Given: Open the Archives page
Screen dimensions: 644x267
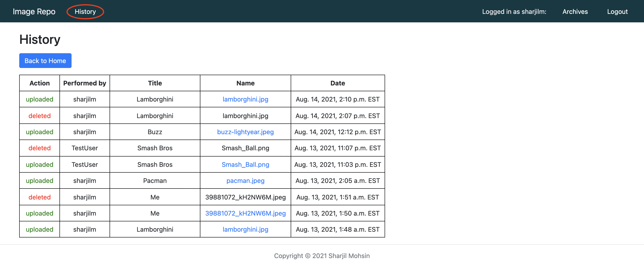Looking at the screenshot, I should pyautogui.click(x=575, y=11).
